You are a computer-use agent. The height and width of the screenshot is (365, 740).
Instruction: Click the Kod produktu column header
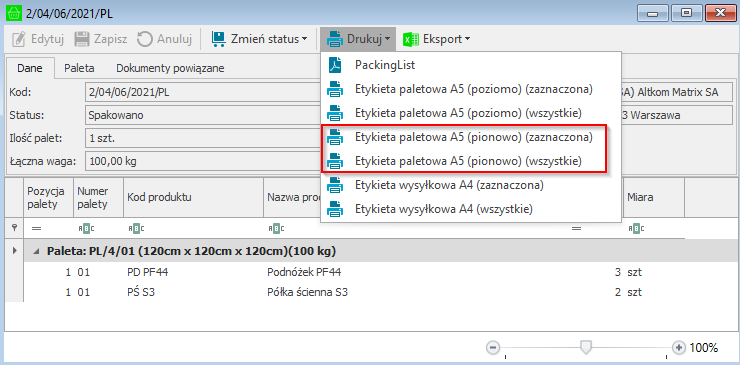193,197
